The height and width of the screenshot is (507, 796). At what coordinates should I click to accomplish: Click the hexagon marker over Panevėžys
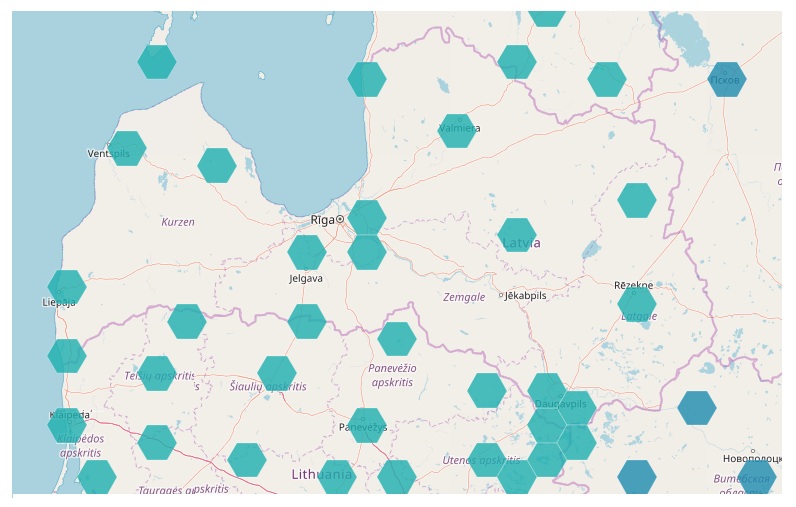pos(367,425)
